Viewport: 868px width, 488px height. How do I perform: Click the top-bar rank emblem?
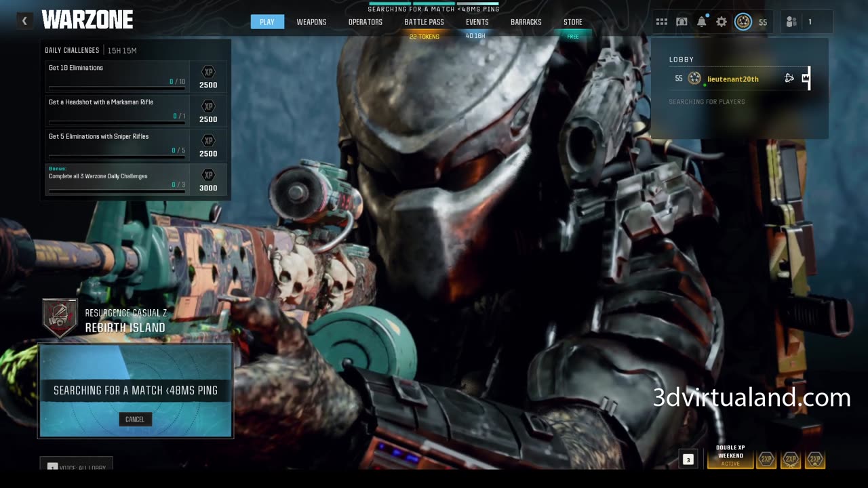click(x=743, y=22)
